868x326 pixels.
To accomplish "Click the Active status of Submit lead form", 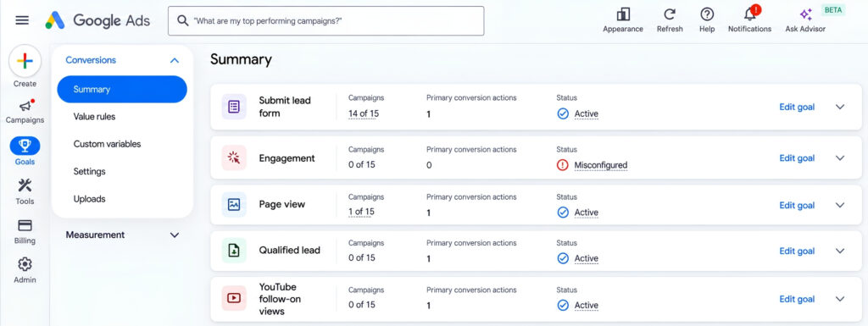I will click(x=587, y=113).
